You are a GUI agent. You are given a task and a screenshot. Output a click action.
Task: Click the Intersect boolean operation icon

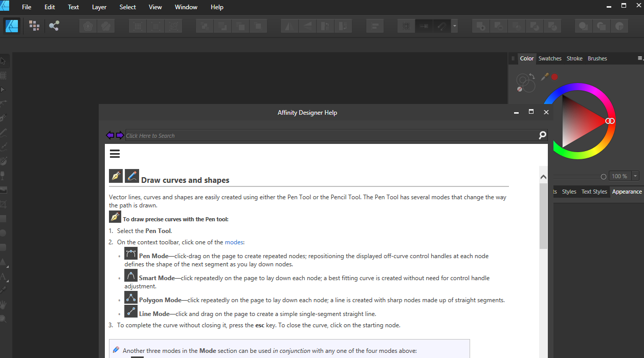point(517,26)
